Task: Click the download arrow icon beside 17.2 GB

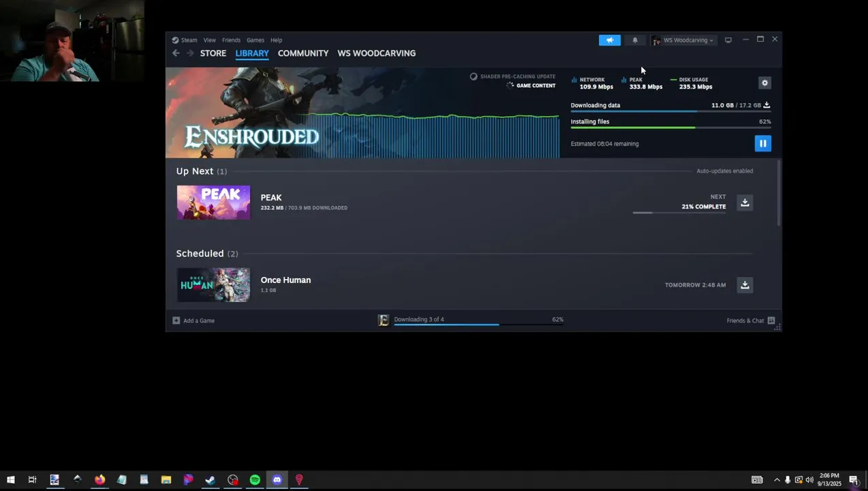Action: [766, 105]
